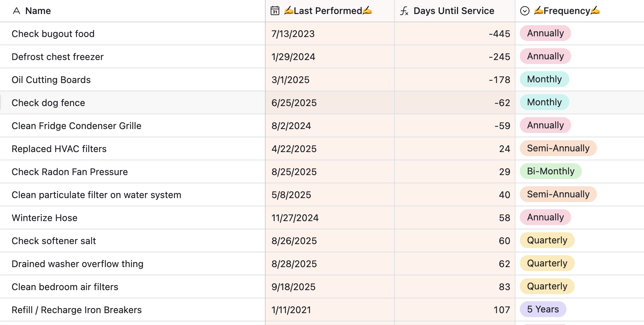The image size is (644, 325).
Task: Open the Winterize Hose row
Action: [x=45, y=218]
